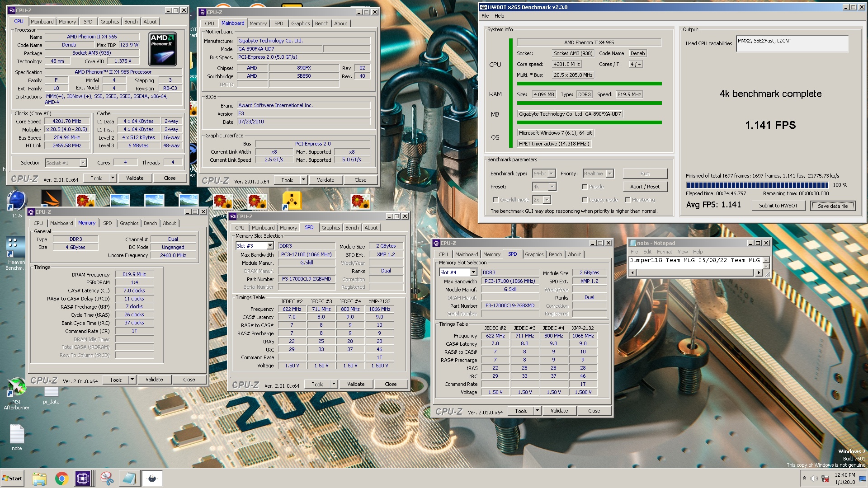868x488 pixels.
Task: Click the network tray icon
Action: (x=825, y=479)
